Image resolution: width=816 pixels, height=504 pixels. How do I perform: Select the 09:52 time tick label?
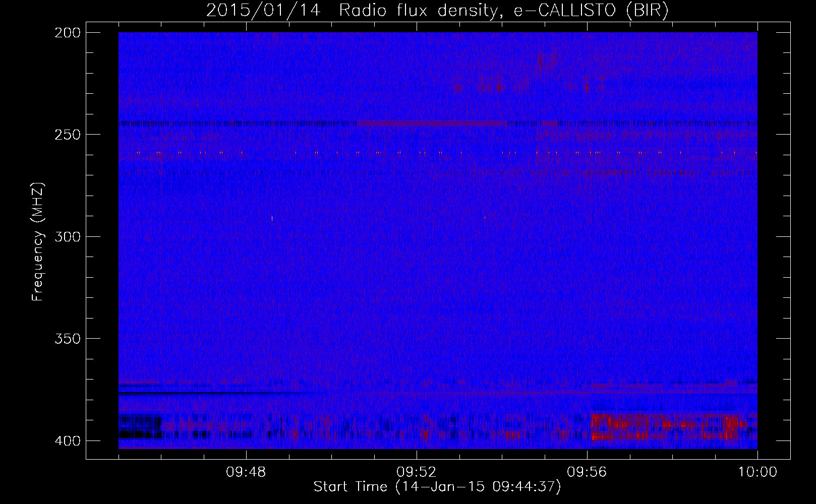pyautogui.click(x=417, y=472)
